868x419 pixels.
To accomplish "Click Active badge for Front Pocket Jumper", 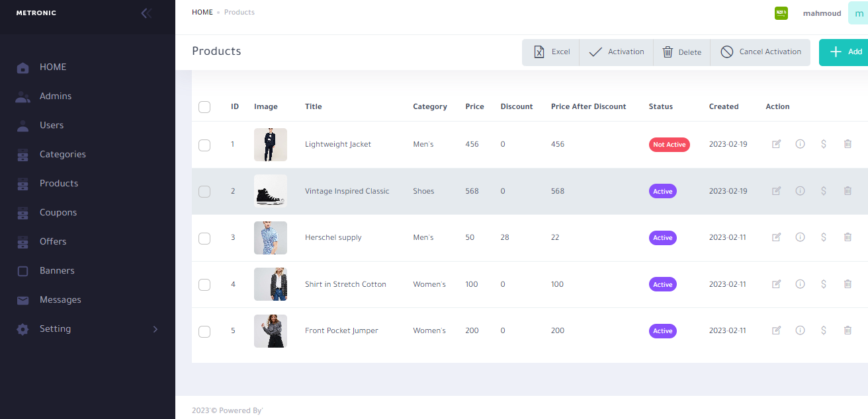I will point(662,331).
